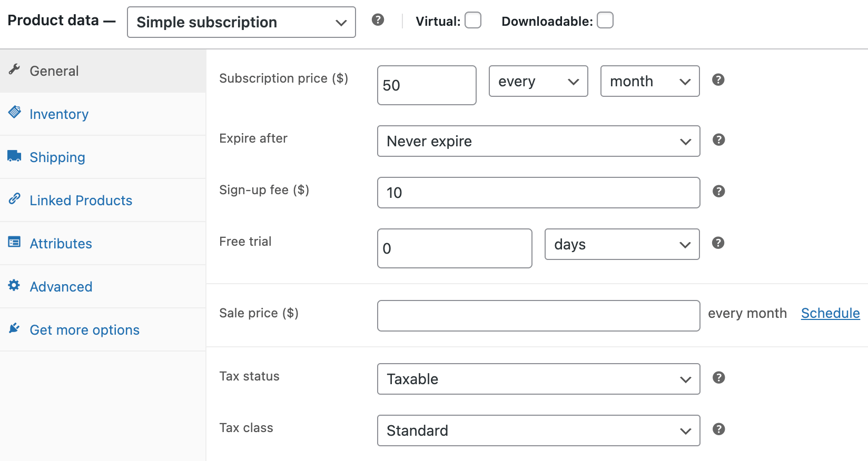
Task: Open the Simple subscription product type dropdown
Action: coord(241,22)
